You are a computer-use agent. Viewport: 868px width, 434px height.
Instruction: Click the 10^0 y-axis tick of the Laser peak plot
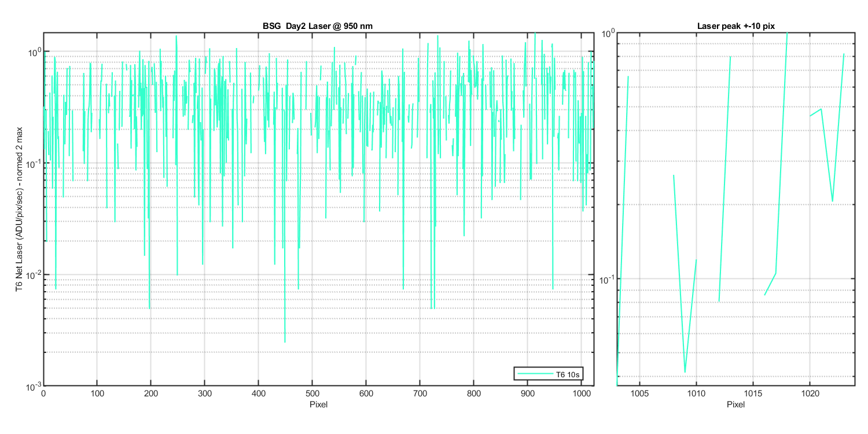[607, 33]
